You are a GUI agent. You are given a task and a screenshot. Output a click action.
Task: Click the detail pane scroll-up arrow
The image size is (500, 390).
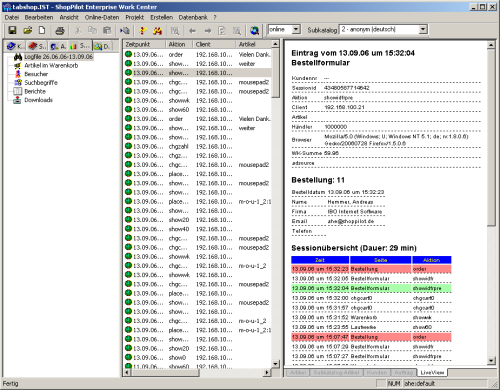click(x=491, y=44)
